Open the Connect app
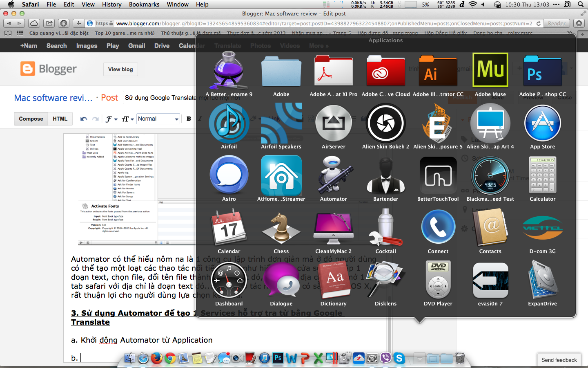 pos(438,227)
